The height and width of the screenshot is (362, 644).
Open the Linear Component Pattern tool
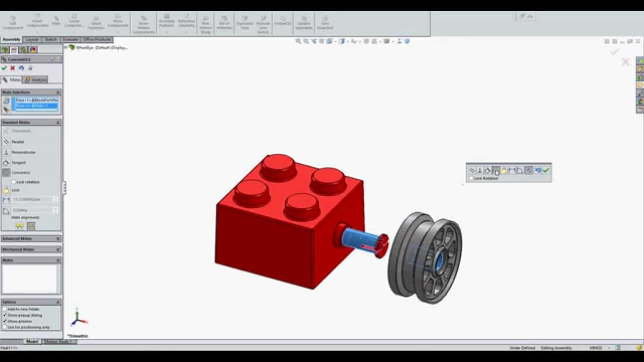click(74, 23)
